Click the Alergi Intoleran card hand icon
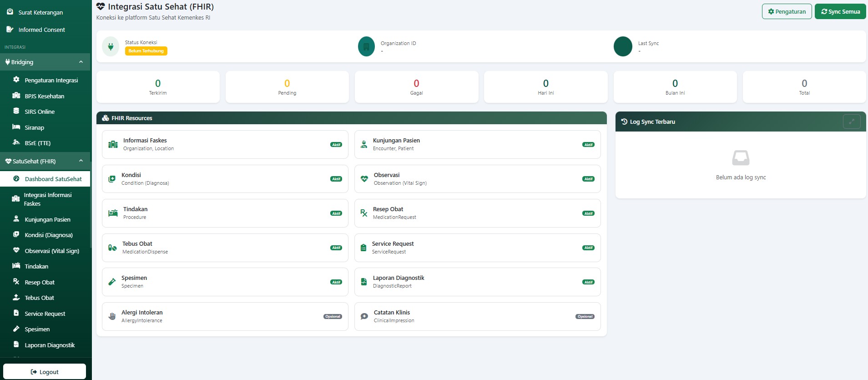This screenshot has height=380, width=868. pos(112,316)
